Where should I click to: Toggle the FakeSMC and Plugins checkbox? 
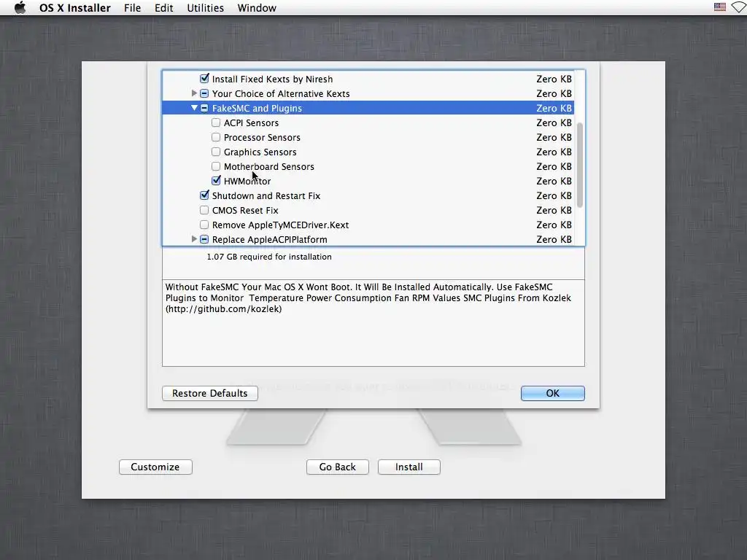[x=204, y=108]
